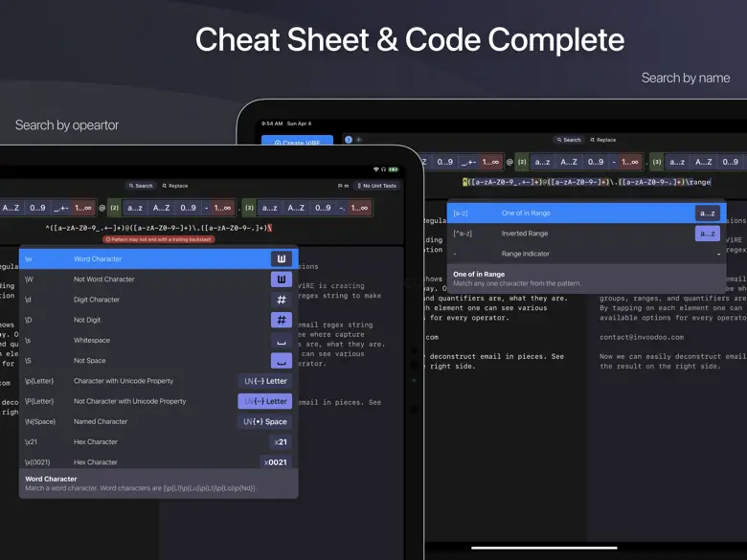Click the Not Digit purple hash icon
The width and height of the screenshot is (747, 560).
[x=281, y=320]
